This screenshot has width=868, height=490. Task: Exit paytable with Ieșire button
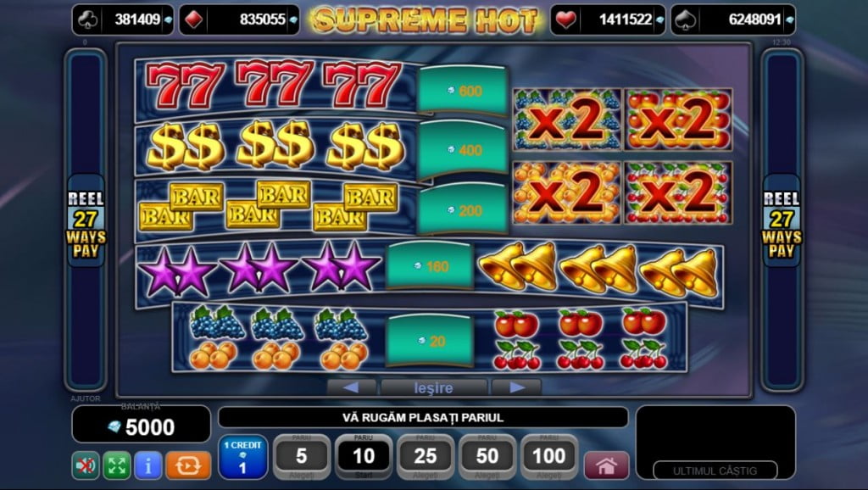tap(434, 387)
